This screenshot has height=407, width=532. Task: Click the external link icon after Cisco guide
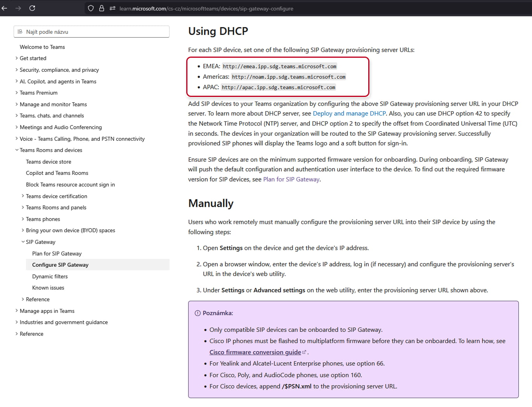point(304,352)
